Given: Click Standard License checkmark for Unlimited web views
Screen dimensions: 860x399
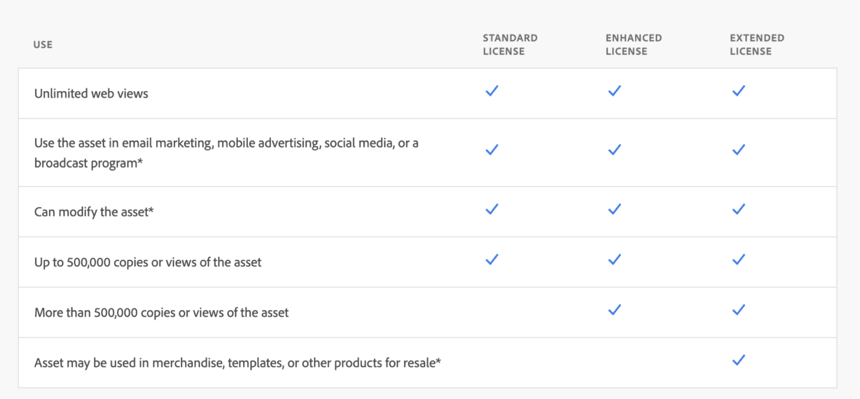Looking at the screenshot, I should point(492,91).
